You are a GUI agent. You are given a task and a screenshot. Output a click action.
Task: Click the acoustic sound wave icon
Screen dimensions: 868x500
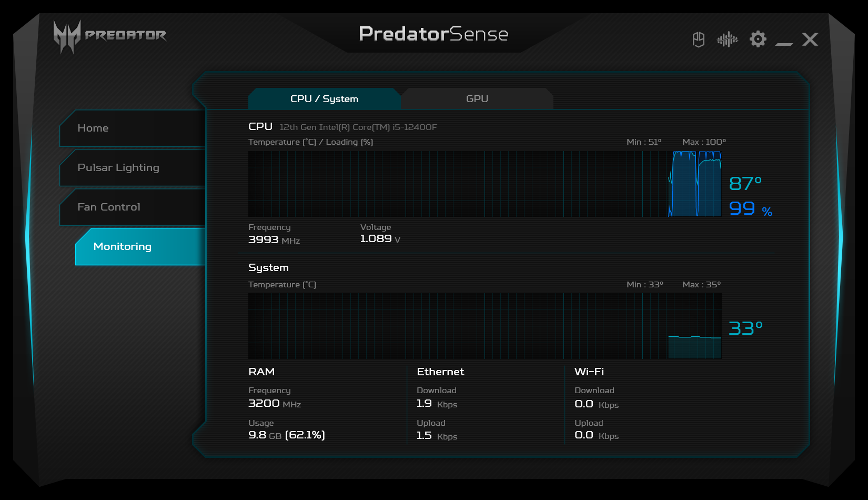point(728,39)
